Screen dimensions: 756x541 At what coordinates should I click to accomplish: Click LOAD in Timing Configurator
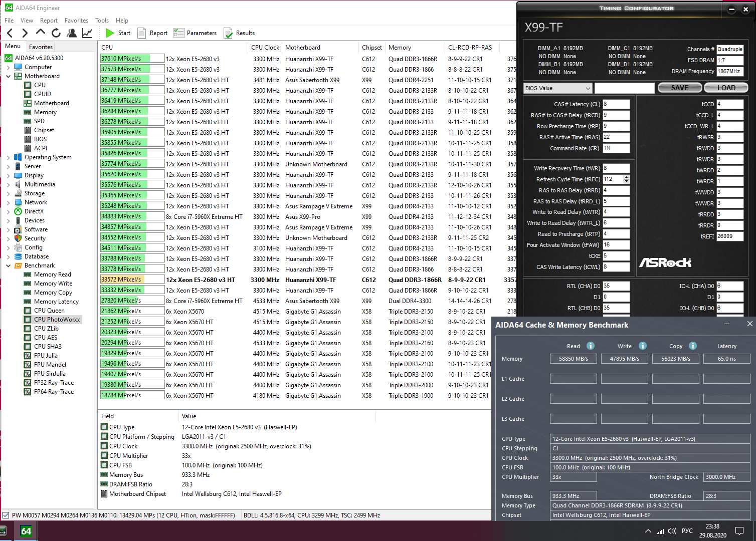pos(726,88)
